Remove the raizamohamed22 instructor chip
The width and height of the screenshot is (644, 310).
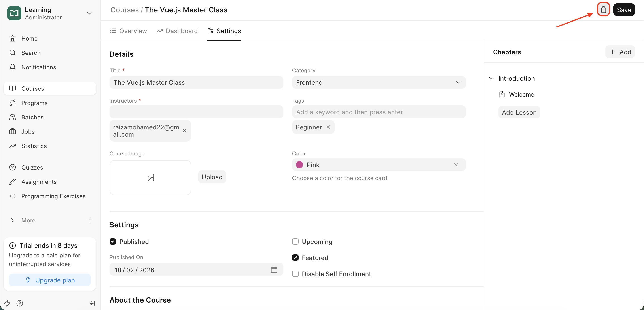click(184, 131)
